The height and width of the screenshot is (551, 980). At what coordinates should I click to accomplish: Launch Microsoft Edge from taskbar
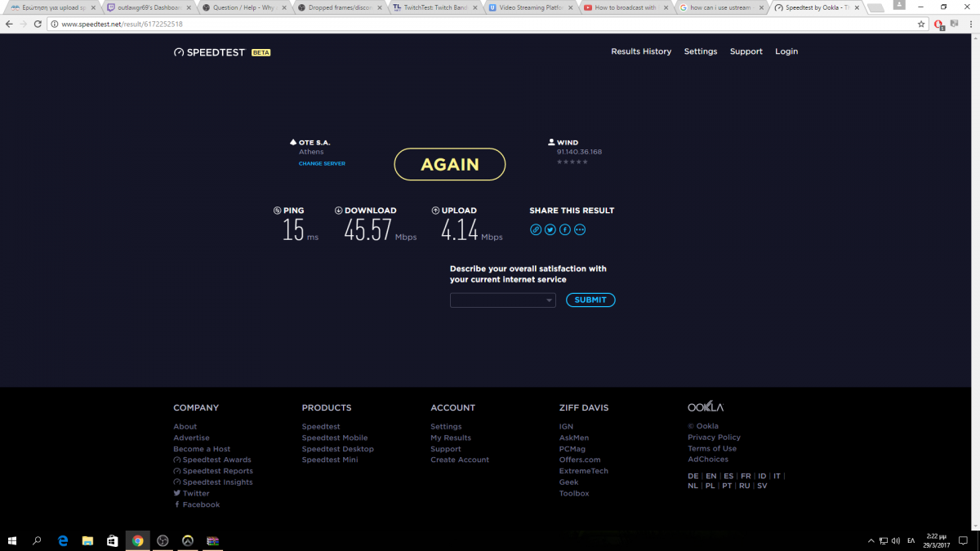click(63, 540)
